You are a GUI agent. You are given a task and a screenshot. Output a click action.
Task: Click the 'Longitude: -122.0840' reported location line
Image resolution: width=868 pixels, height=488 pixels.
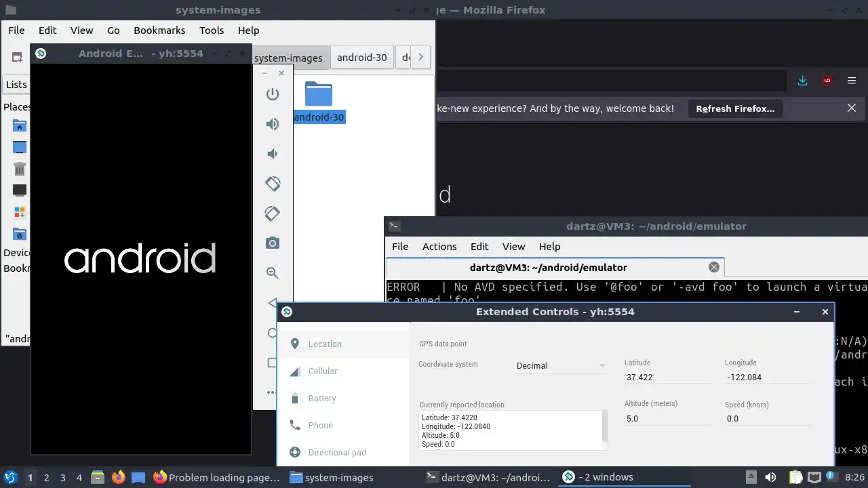pos(456,426)
